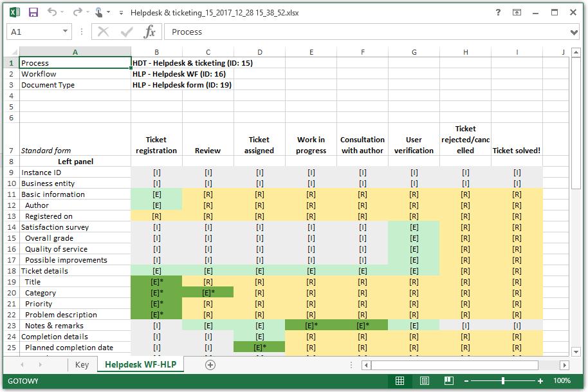The image size is (588, 392).
Task: Switch to Page Break Preview view
Action: click(448, 381)
